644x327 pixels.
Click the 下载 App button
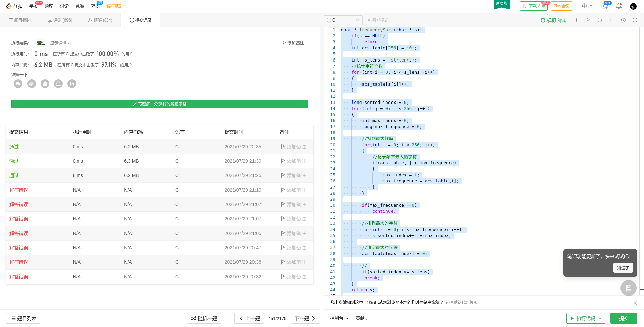click(534, 6)
